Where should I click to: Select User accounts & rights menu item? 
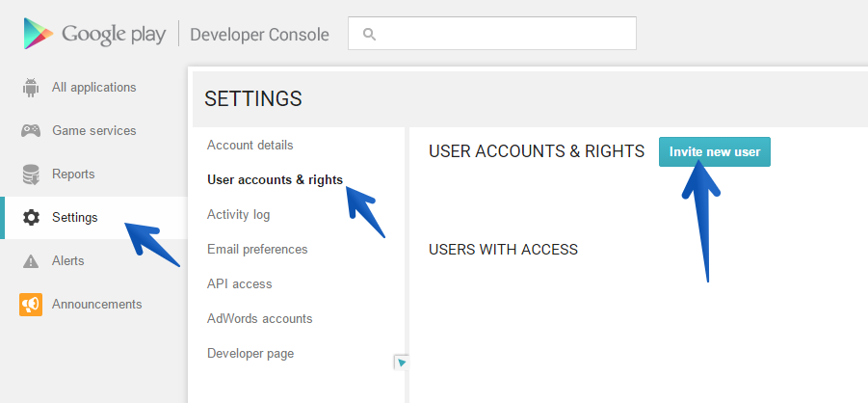point(275,180)
